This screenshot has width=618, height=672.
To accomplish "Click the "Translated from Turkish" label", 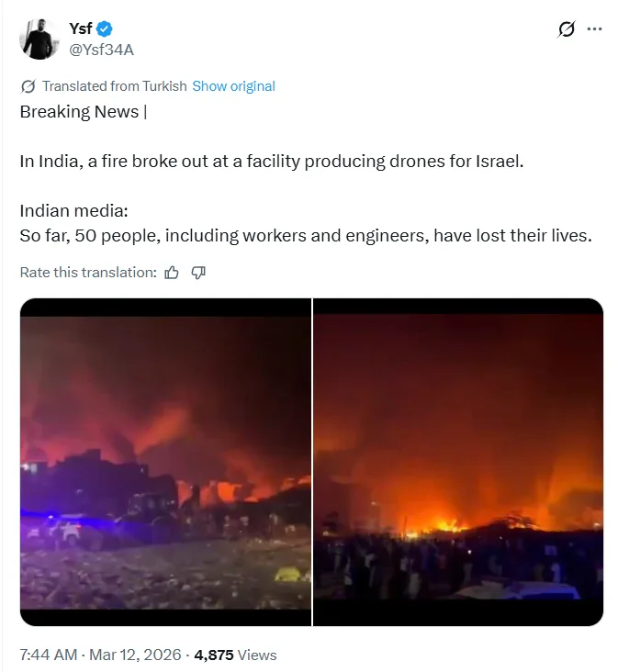I will click(115, 86).
